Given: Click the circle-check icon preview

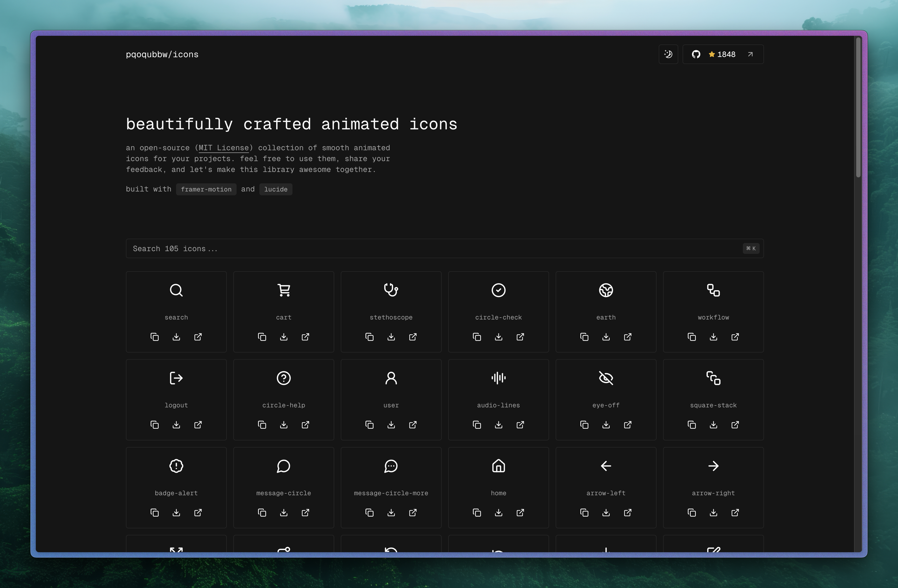Looking at the screenshot, I should [x=498, y=290].
